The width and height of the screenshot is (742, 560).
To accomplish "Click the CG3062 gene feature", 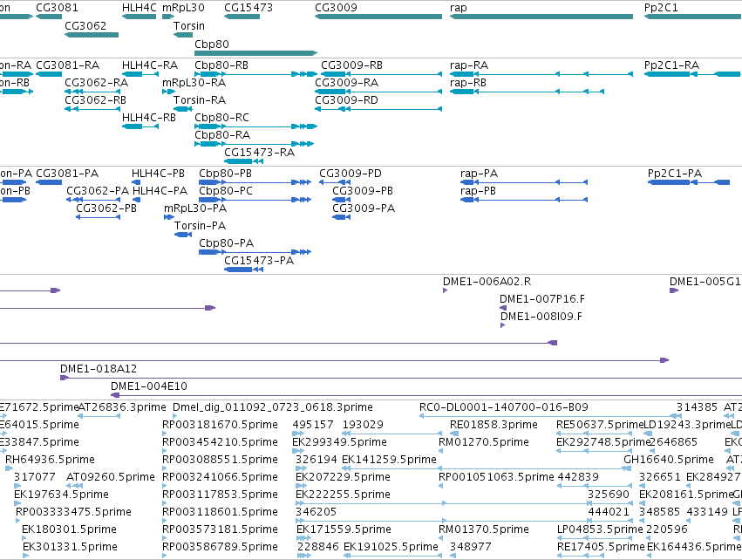I will coord(92,35).
